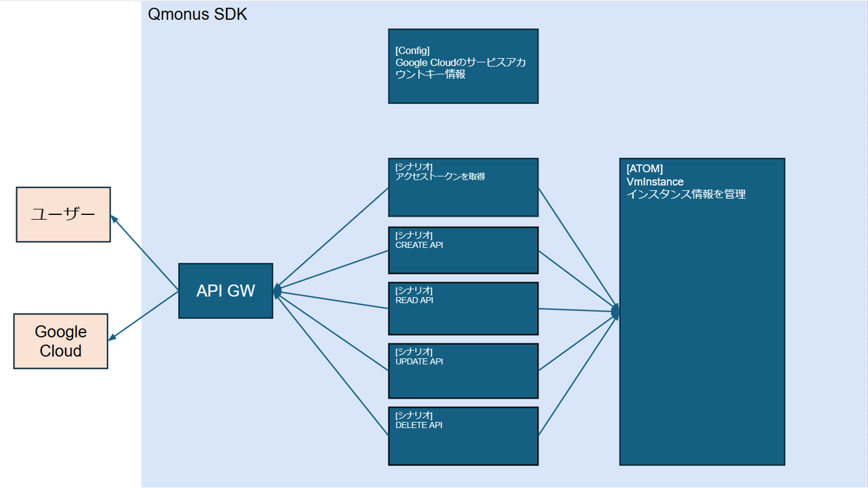This screenshot has height=488, width=868.
Task: Click the DELETE API scenario box
Action: 463,436
